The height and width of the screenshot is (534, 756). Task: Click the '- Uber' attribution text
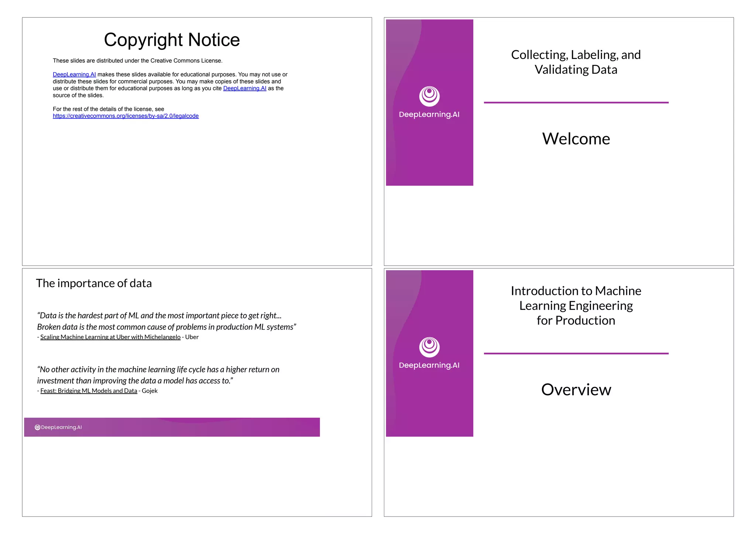click(190, 337)
